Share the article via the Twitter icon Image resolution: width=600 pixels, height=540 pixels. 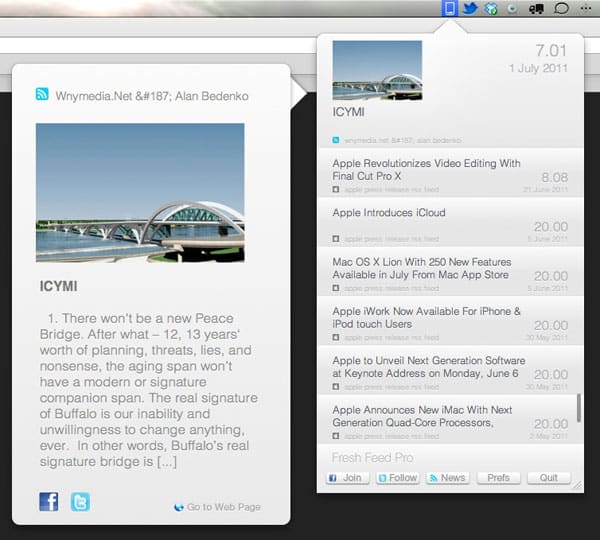[x=80, y=501]
